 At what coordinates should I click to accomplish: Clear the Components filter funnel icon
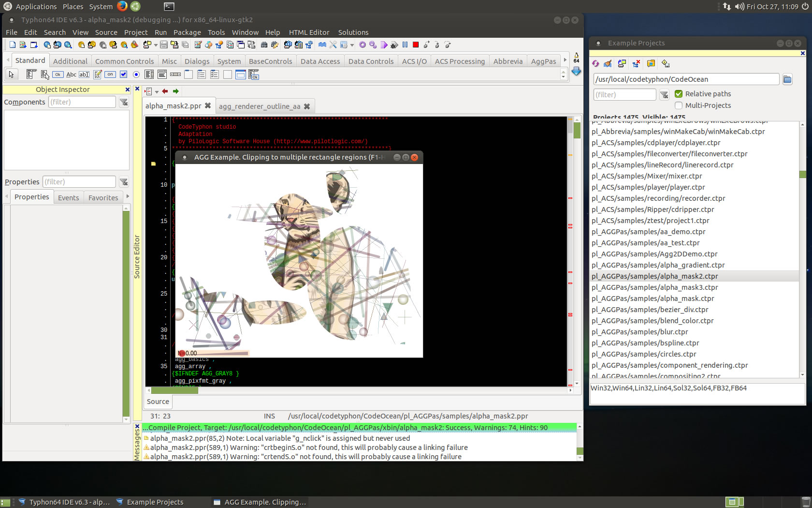[124, 102]
